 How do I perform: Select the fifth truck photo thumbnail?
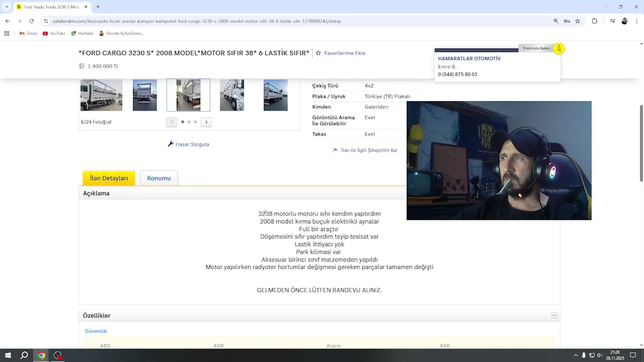pos(276,95)
